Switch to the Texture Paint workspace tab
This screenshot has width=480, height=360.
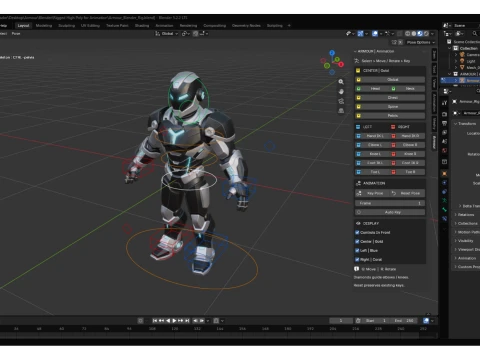[x=117, y=26]
